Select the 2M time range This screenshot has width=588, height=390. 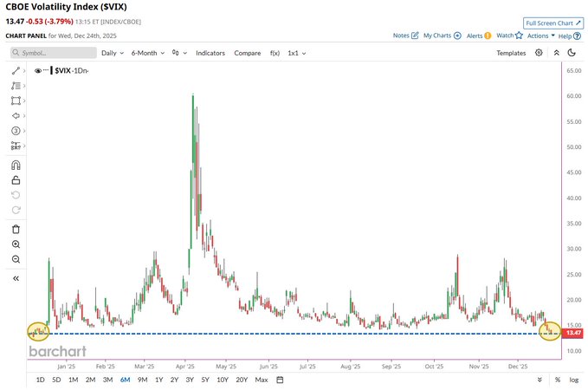click(90, 380)
